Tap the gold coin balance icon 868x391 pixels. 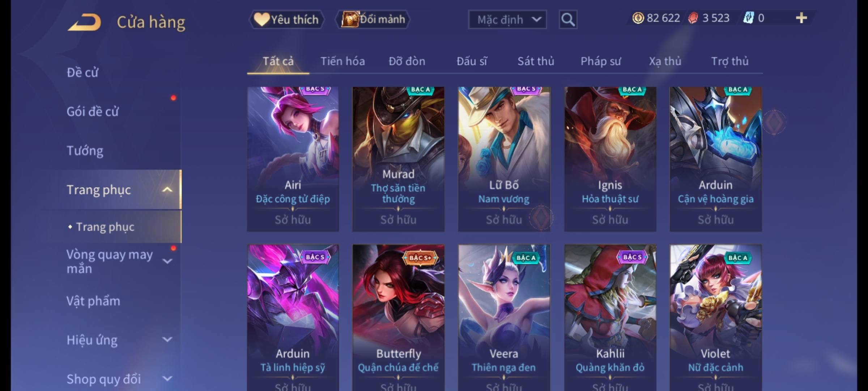pos(638,18)
